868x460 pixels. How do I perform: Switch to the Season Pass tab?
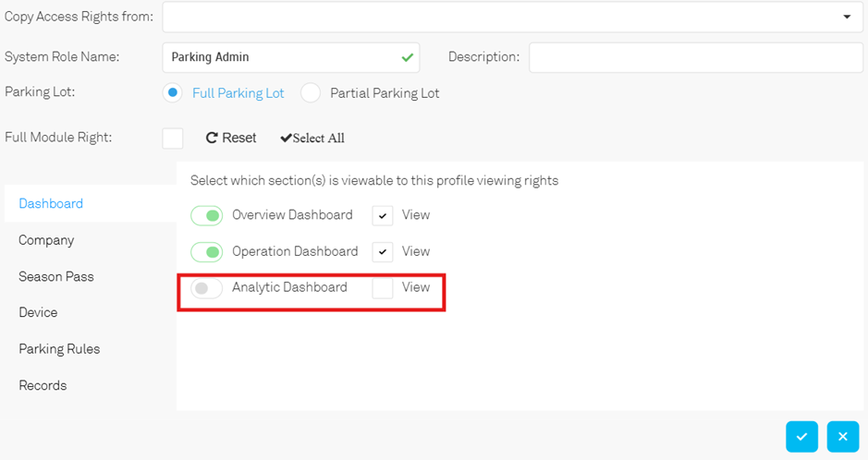pos(55,276)
